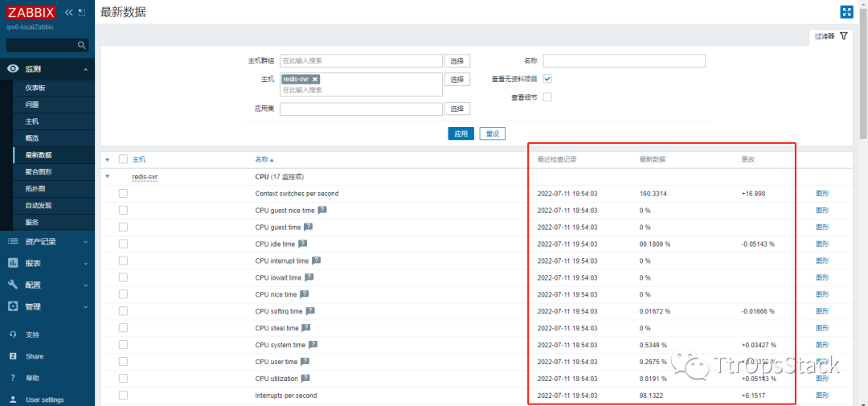Click 选择 button for 应用集
Image resolution: width=868 pixels, height=406 pixels.
click(x=457, y=109)
